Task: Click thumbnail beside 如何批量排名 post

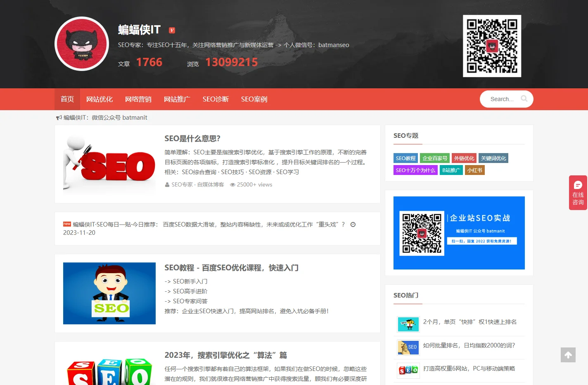Action: pyautogui.click(x=408, y=347)
